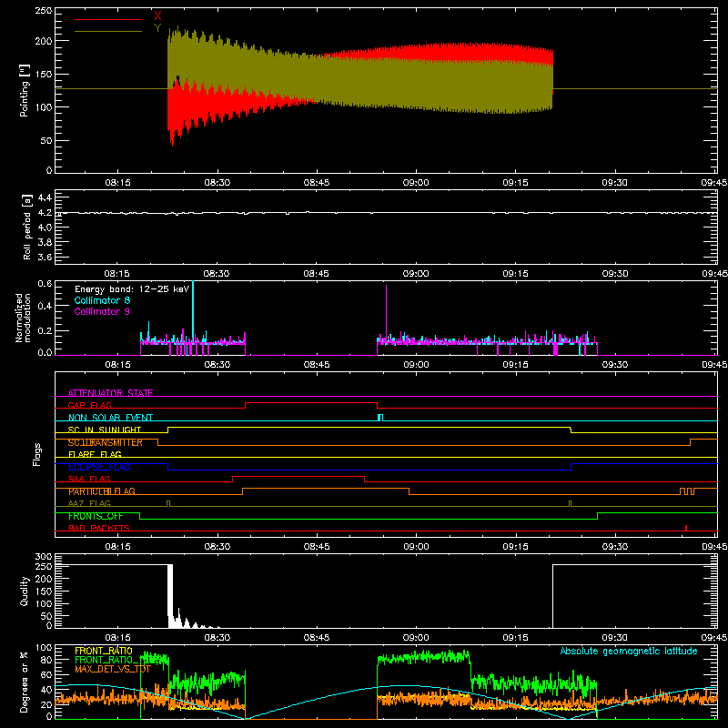The image size is (728, 728).
Task: Click the PARTICLE_FLAG pulses near 09:40
Action: pyautogui.click(x=687, y=491)
